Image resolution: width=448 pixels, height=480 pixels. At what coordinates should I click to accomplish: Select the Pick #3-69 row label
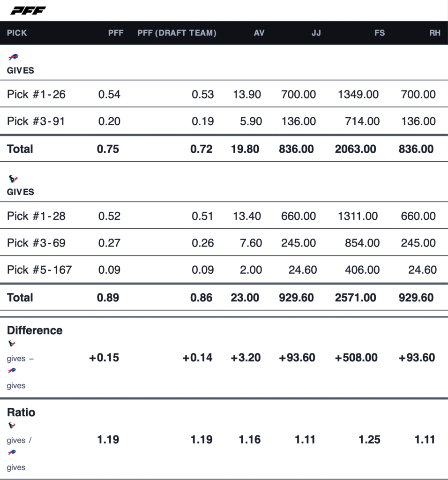(x=36, y=243)
